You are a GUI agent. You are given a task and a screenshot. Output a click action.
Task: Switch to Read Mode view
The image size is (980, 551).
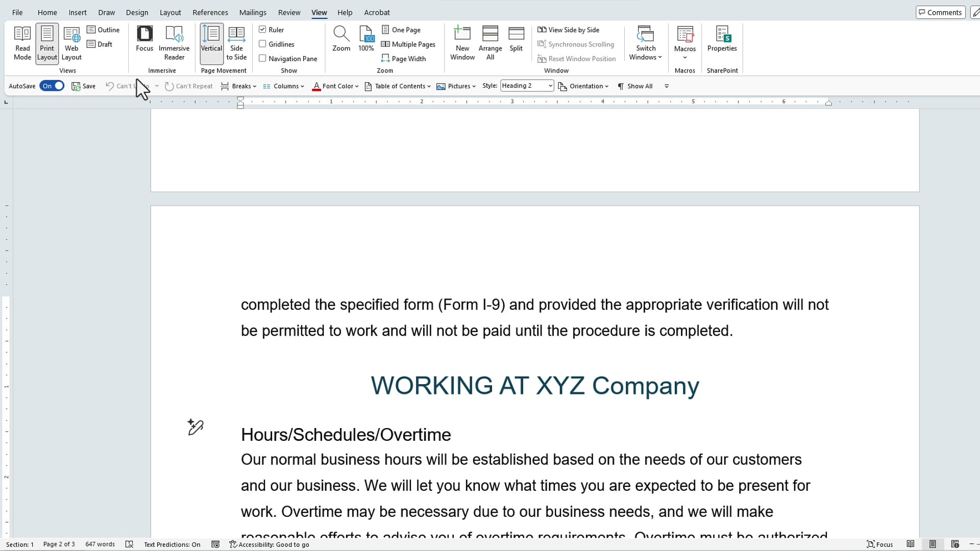[x=22, y=43]
